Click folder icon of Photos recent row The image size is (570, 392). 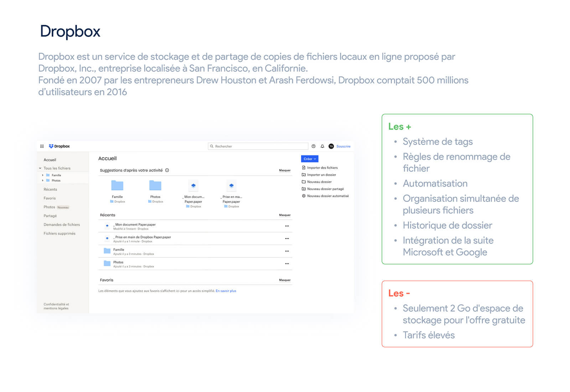point(107,263)
